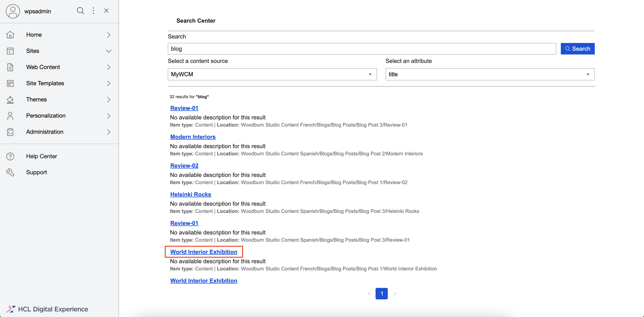Viewport: 644px width, 317px height.
Task: Expand the Personalization submenu arrow
Action: tap(109, 116)
